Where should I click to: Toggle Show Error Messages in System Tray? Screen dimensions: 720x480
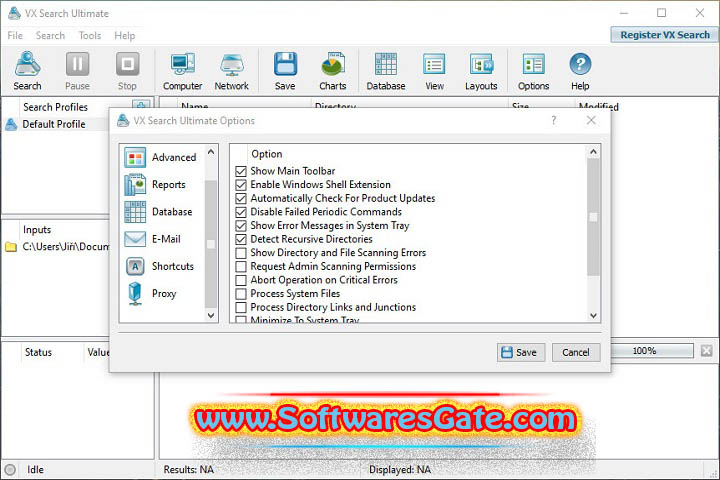coord(241,226)
